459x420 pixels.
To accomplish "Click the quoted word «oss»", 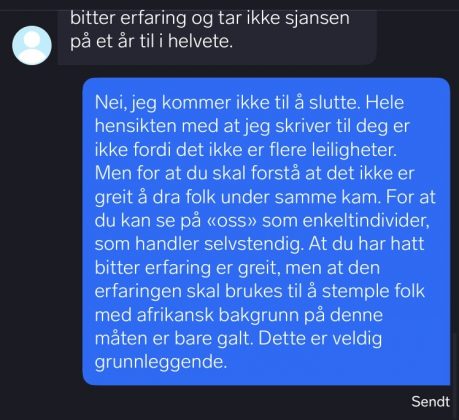I will click(232, 221).
